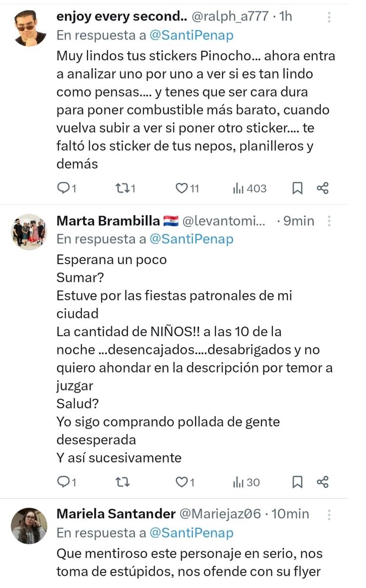Open Mariela Santander's profile name
Screen dimensions: 366x588
pyautogui.click(x=116, y=514)
